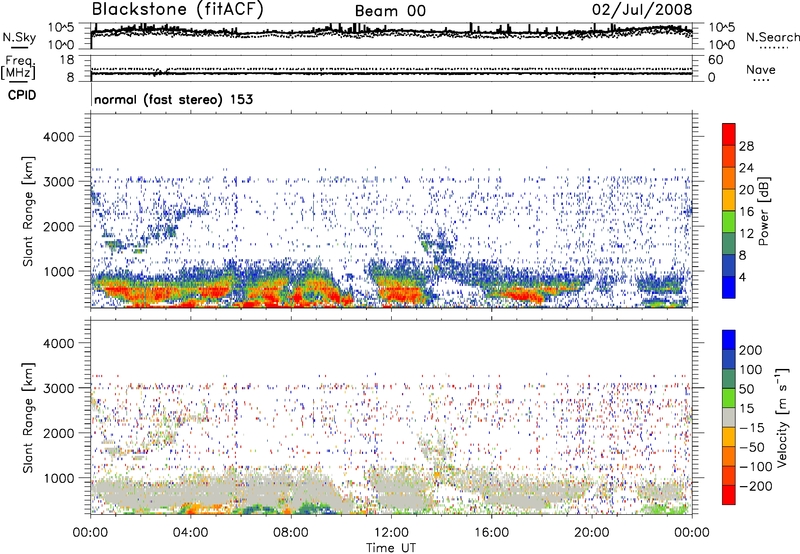
Task: Select the '-50' velocity color bar label
Action: 752,447
